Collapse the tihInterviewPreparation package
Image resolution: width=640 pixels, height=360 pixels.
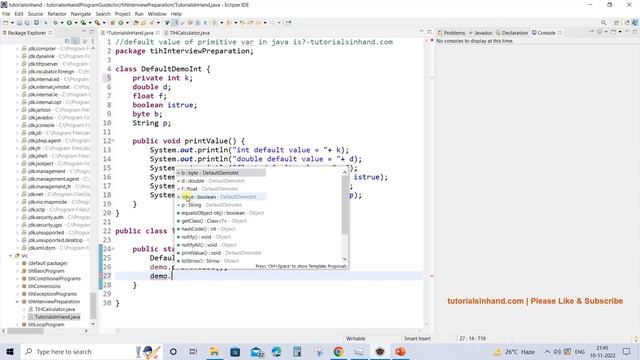pos(18,302)
